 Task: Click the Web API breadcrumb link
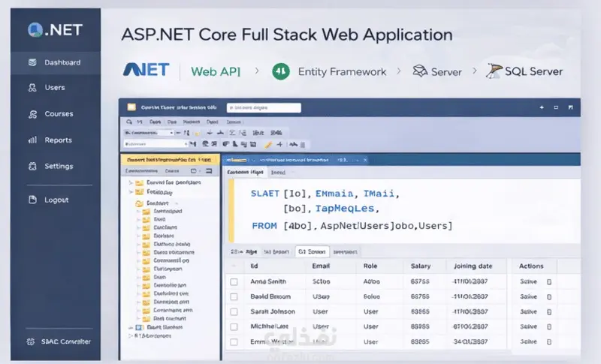(x=216, y=71)
